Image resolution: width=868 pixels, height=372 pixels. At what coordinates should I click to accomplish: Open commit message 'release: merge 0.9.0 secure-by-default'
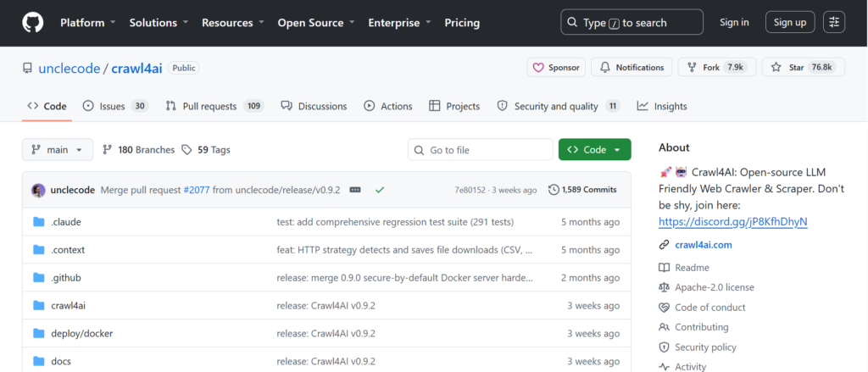404,277
